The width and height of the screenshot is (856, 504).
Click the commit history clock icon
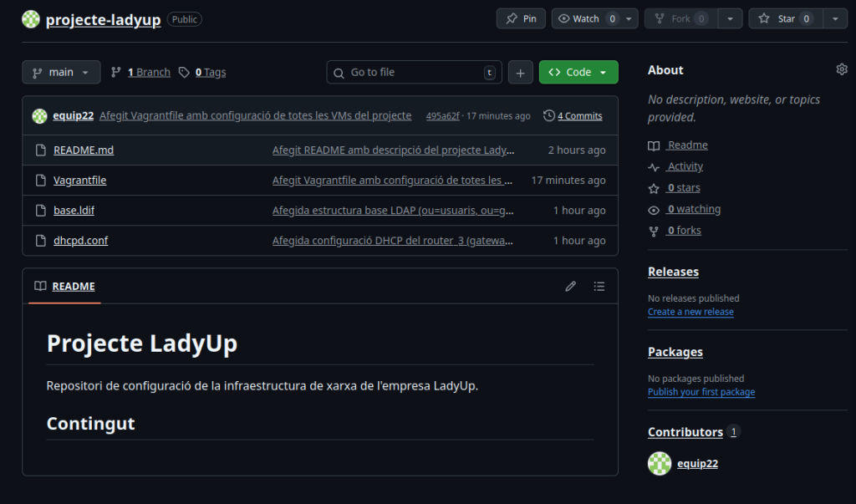tap(548, 116)
